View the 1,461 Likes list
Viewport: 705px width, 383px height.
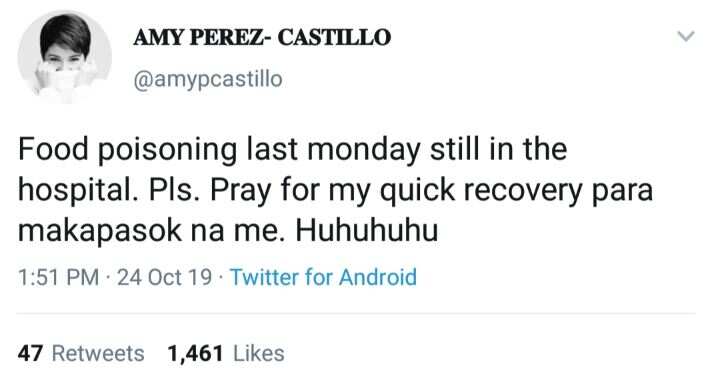click(x=226, y=353)
